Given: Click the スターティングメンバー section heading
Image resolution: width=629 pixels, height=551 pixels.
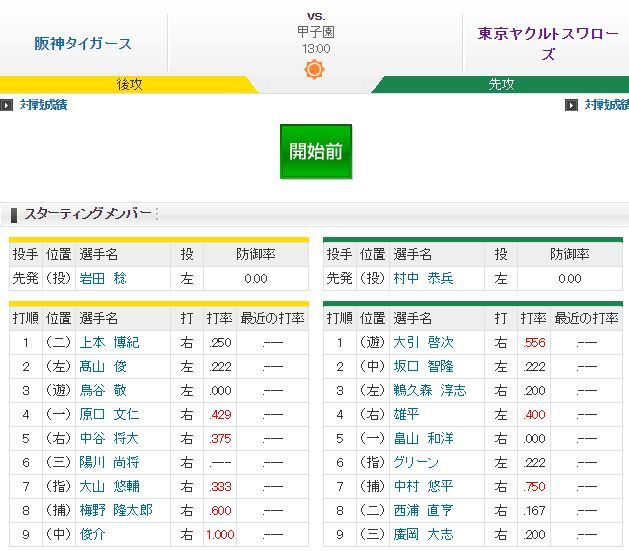Looking at the screenshot, I should (x=87, y=214).
